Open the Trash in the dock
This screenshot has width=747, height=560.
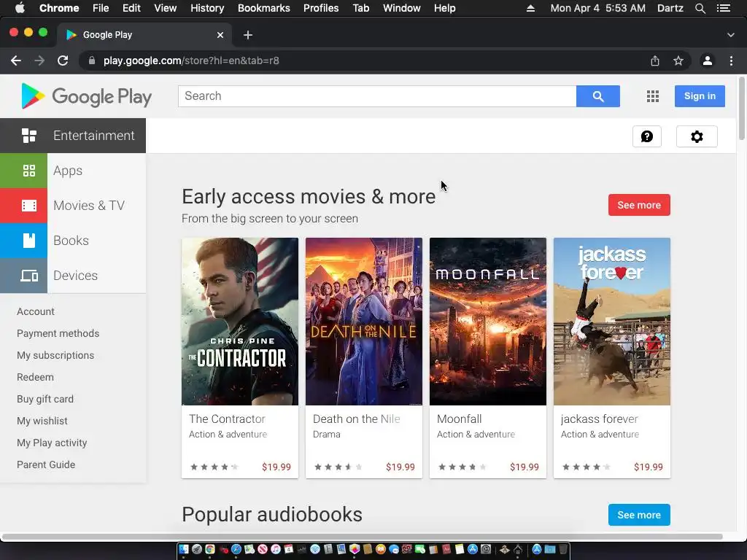coord(563,550)
